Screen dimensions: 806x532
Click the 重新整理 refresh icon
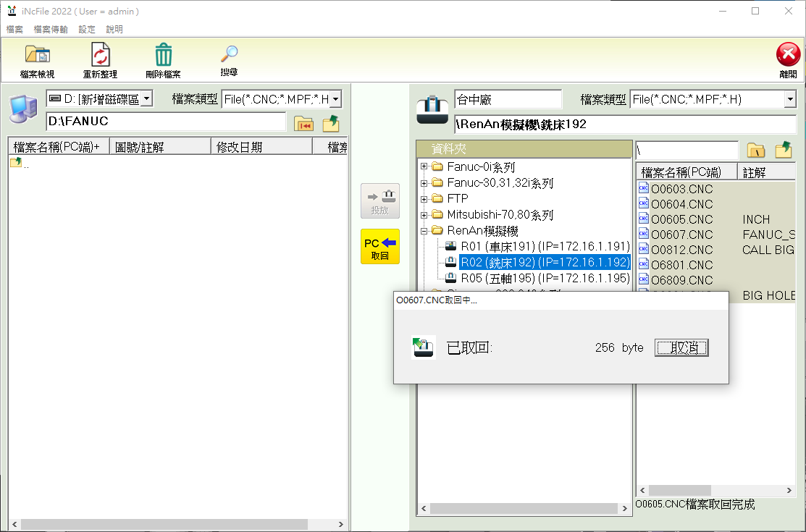tap(100, 54)
